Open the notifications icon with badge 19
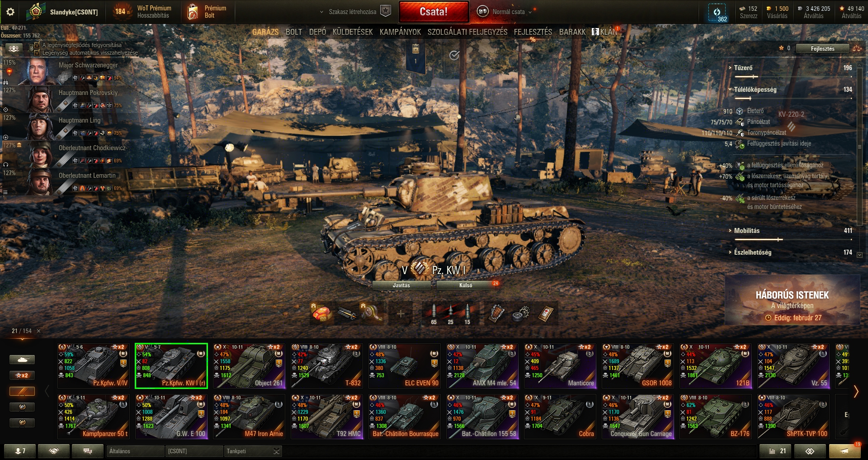Image resolution: width=868 pixels, height=460 pixels. tap(844, 451)
